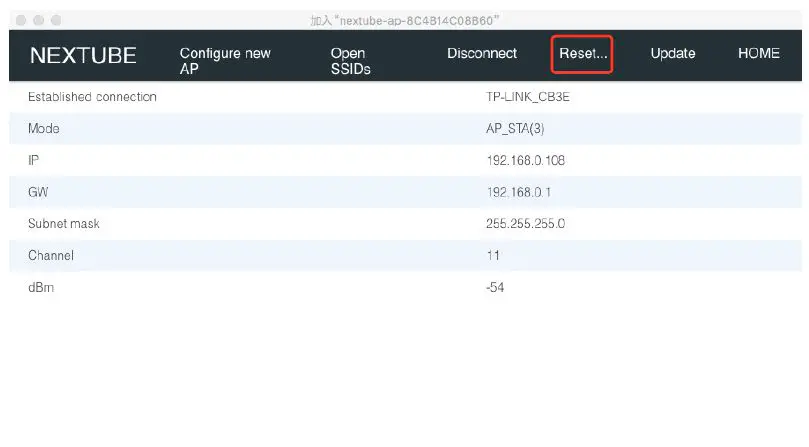Select subnet value 255.255.255.0
This screenshot has width=809, height=447.
coord(526,224)
